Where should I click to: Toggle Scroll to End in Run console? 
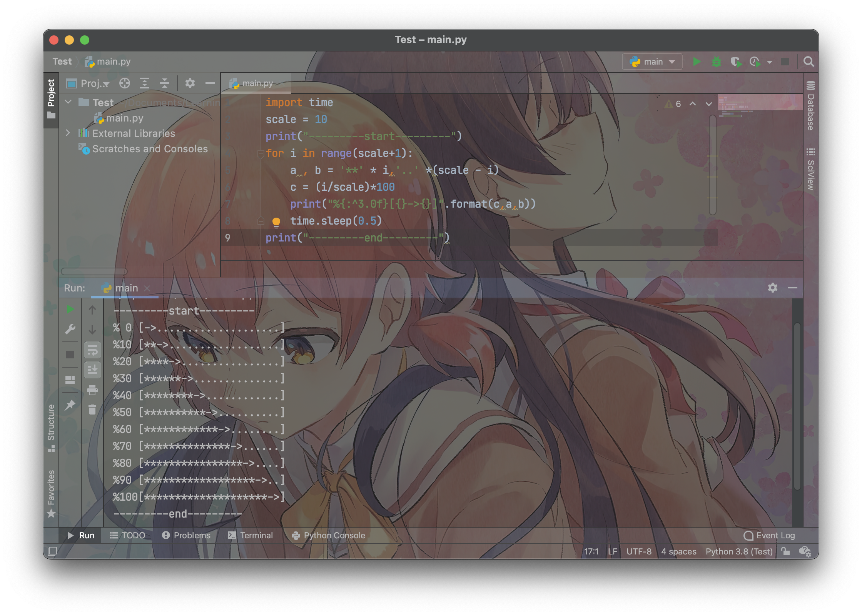coord(92,370)
